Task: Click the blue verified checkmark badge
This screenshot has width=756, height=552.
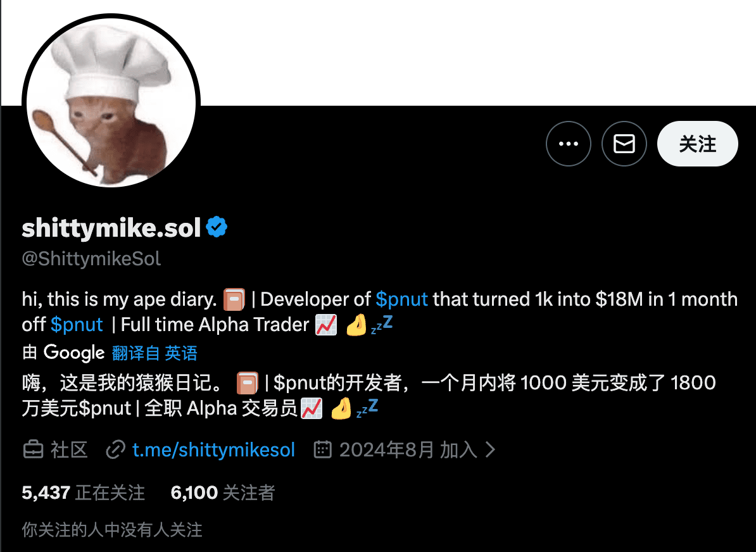Action: coord(217,227)
